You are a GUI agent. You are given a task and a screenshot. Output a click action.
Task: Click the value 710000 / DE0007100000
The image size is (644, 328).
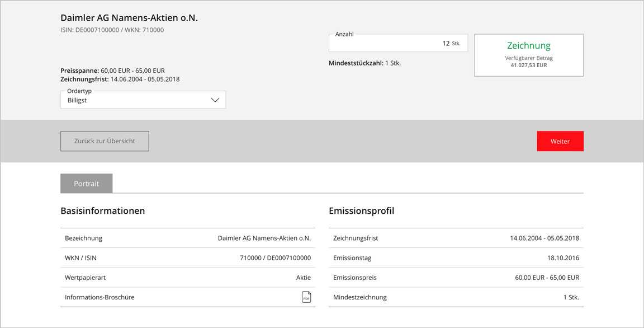click(x=276, y=257)
